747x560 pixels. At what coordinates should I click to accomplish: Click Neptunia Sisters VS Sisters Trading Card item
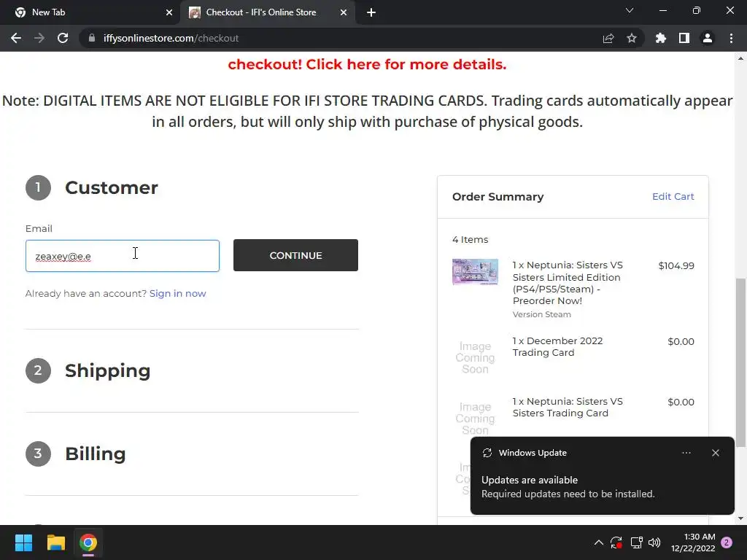568,407
